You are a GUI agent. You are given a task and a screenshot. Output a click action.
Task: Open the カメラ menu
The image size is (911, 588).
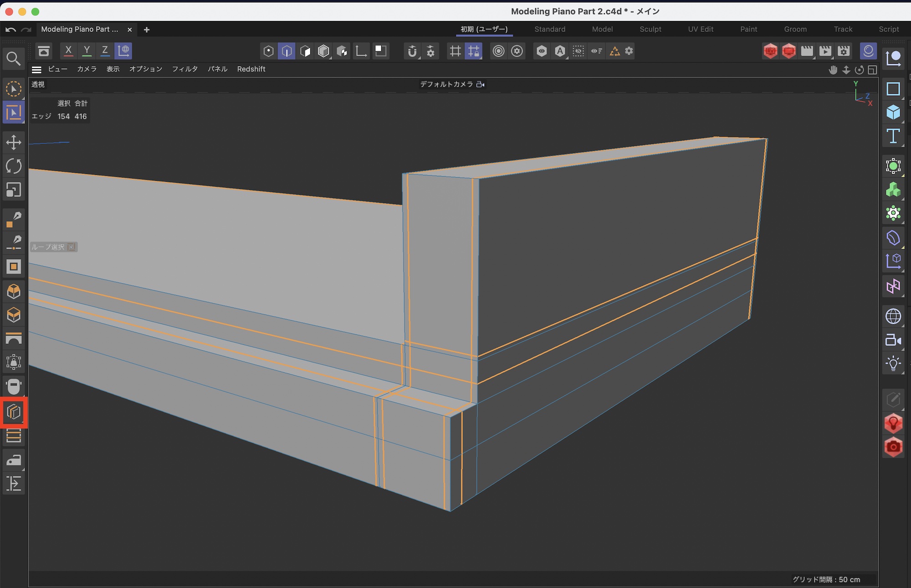[87, 69]
